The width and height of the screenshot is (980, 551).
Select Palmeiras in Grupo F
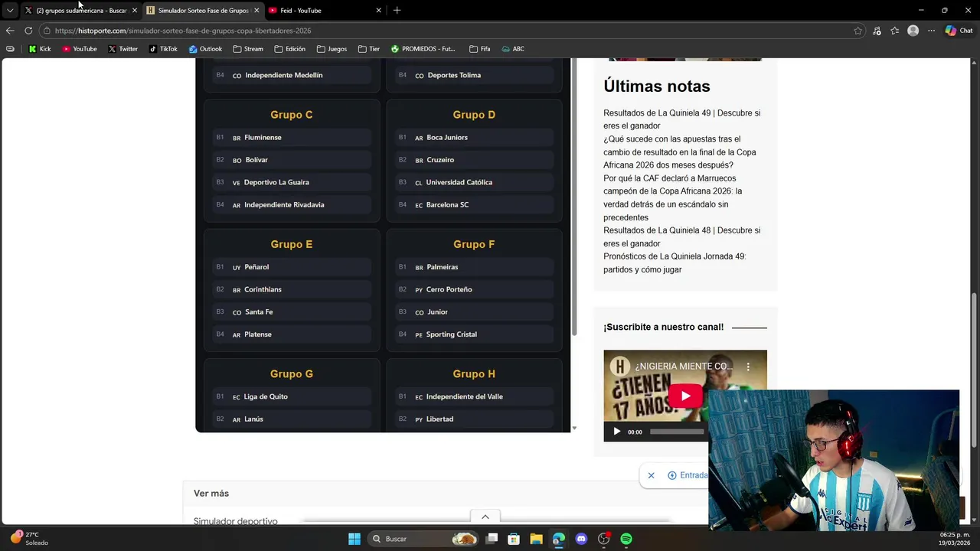click(474, 267)
